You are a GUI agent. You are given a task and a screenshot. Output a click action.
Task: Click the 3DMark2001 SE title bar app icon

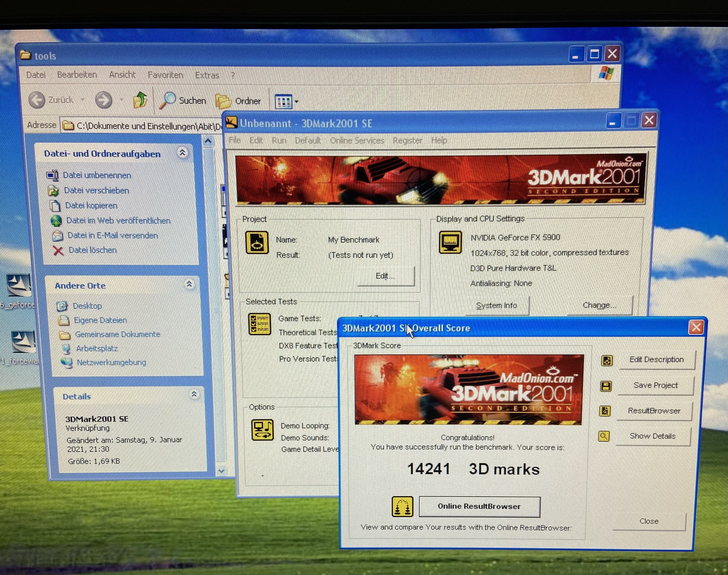coord(232,122)
